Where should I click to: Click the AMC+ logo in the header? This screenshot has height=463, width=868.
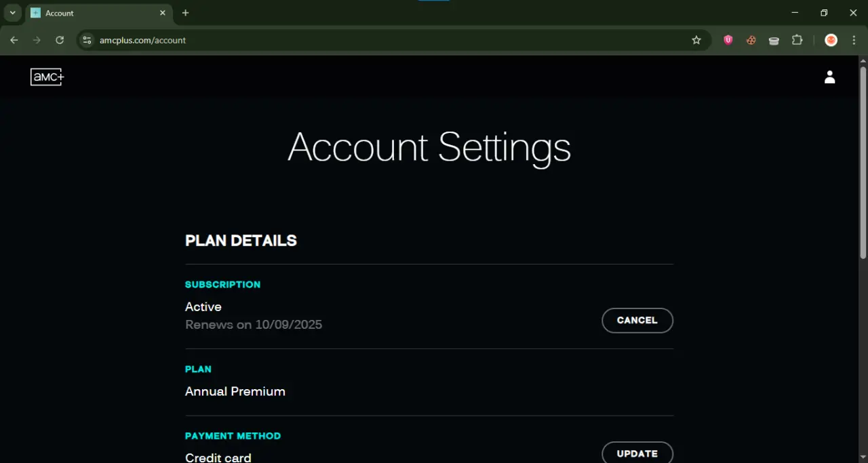pyautogui.click(x=47, y=77)
